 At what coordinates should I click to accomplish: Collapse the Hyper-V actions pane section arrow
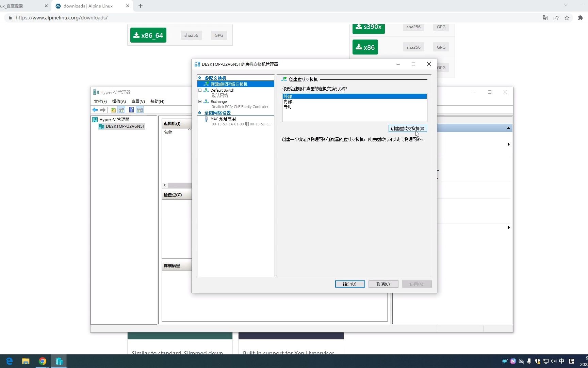pos(508,128)
